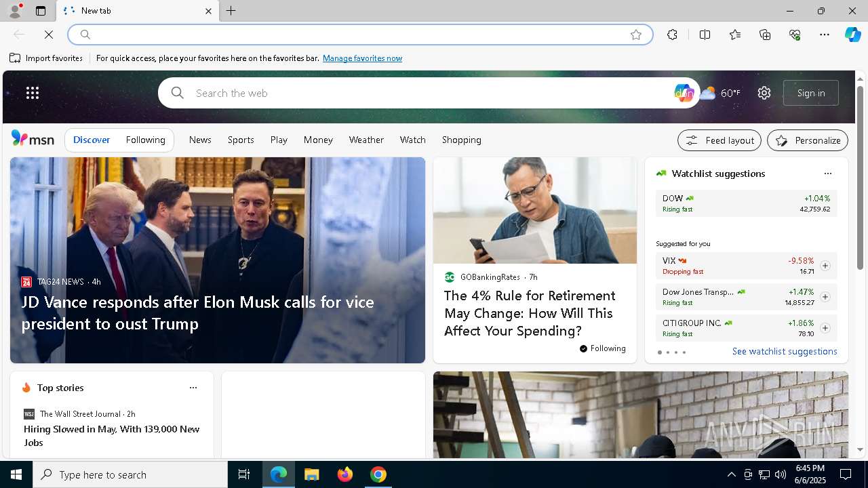Open the Edge profile icon
Screen dimensions: 868x488
(14, 11)
